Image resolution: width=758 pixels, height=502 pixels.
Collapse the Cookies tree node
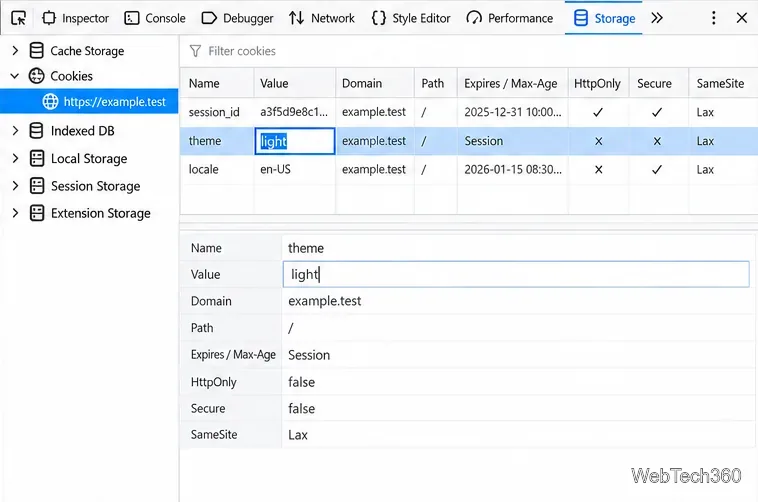tap(15, 76)
